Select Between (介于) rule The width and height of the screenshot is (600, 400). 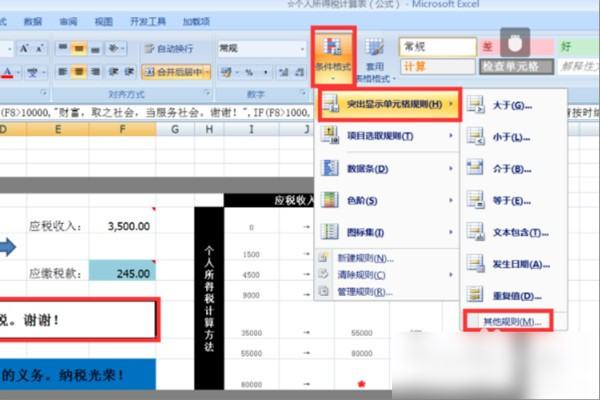[x=512, y=169]
